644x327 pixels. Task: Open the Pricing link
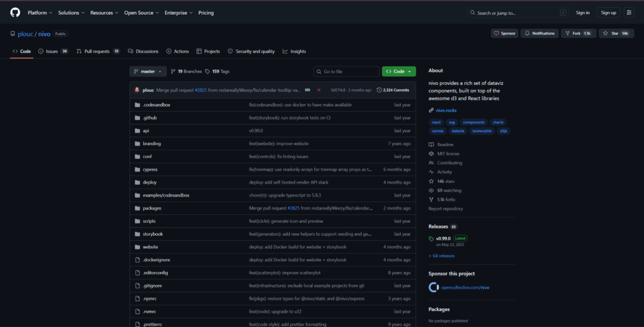pyautogui.click(x=206, y=13)
